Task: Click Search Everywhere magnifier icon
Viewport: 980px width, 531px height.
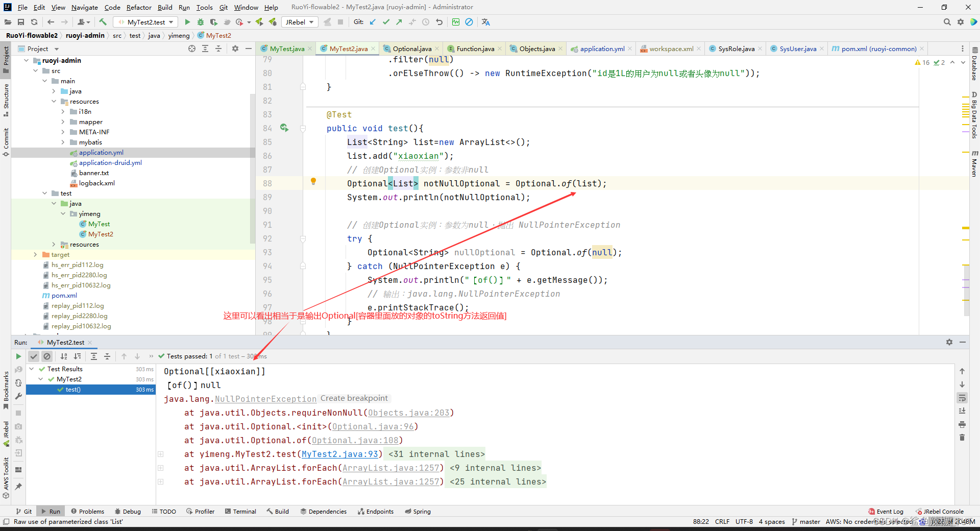Action: (947, 22)
